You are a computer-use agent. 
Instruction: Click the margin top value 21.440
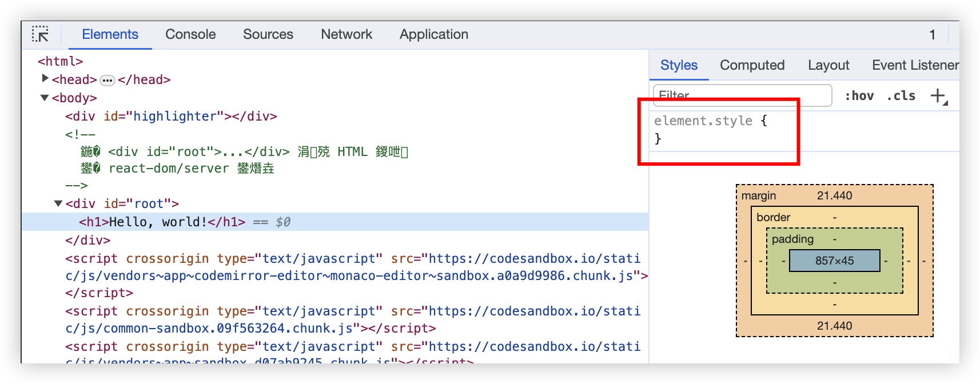834,195
